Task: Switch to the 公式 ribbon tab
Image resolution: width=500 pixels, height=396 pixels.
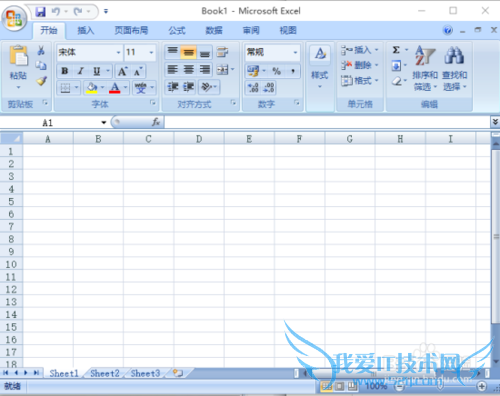Action: pyautogui.click(x=177, y=31)
